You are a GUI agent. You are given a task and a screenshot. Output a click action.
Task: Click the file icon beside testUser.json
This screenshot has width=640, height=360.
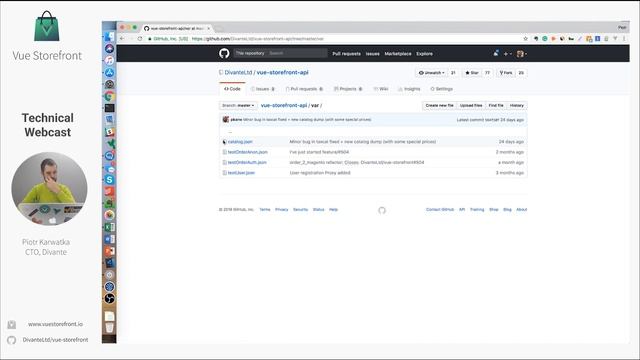224,173
